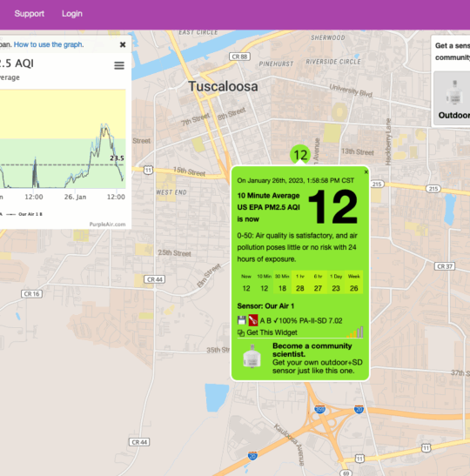The width and height of the screenshot is (470, 476).
Task: Open the graph hamburger export menu
Action: pyautogui.click(x=119, y=65)
